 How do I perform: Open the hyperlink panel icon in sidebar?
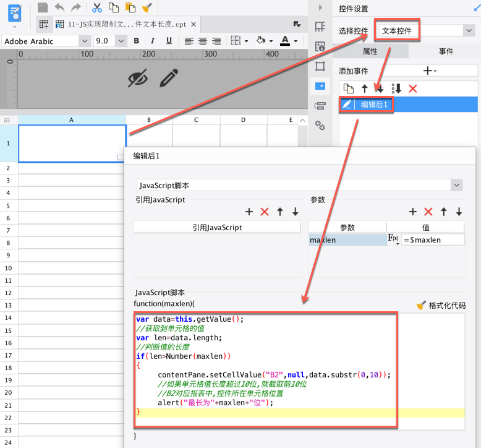[320, 126]
